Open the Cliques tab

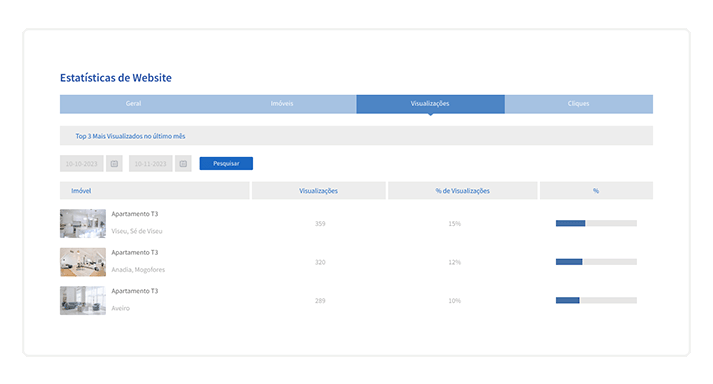[578, 104]
